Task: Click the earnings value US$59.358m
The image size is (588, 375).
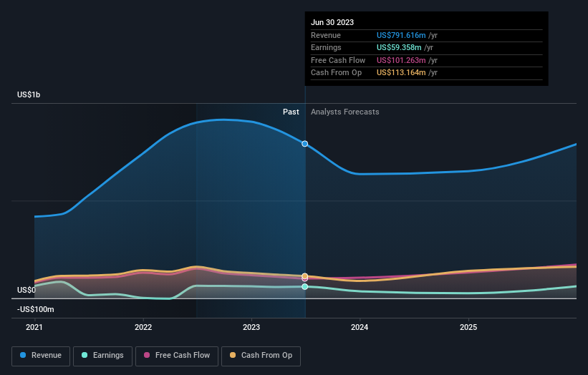Action: (x=399, y=47)
